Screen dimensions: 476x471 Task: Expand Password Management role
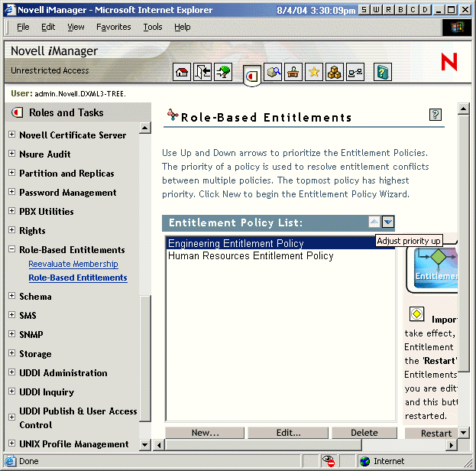click(x=11, y=192)
